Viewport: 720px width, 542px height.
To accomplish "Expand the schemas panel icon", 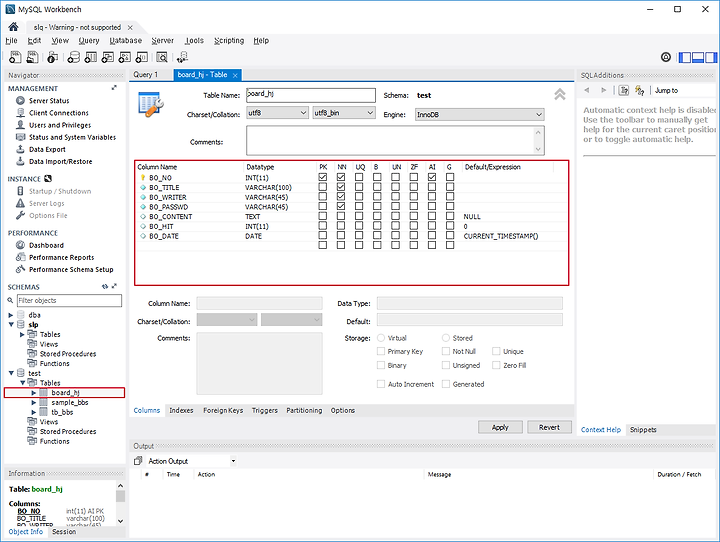I will [x=114, y=286].
